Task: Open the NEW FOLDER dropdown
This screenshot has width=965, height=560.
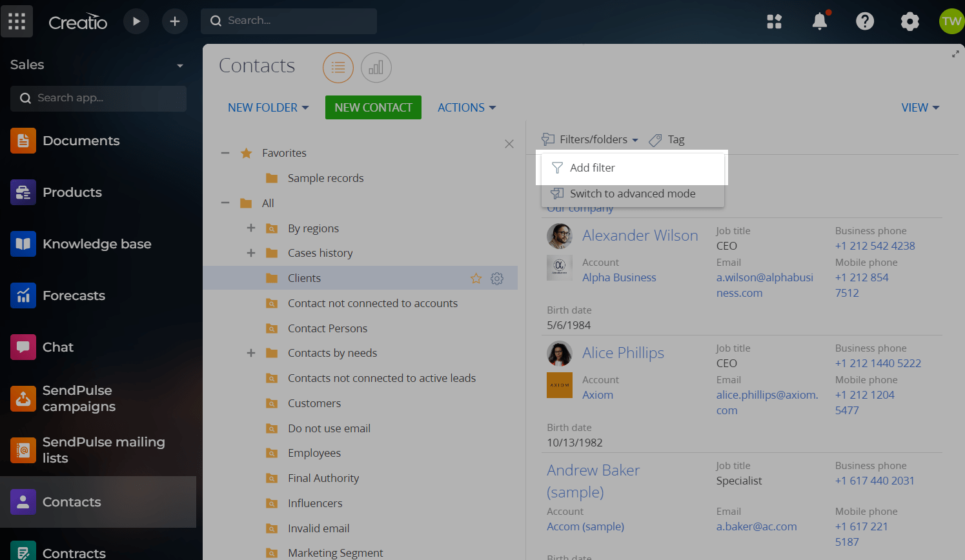Action: [x=269, y=108]
